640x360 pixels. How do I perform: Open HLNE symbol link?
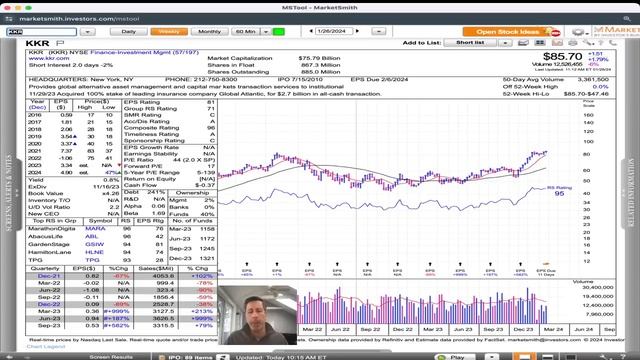click(x=94, y=252)
